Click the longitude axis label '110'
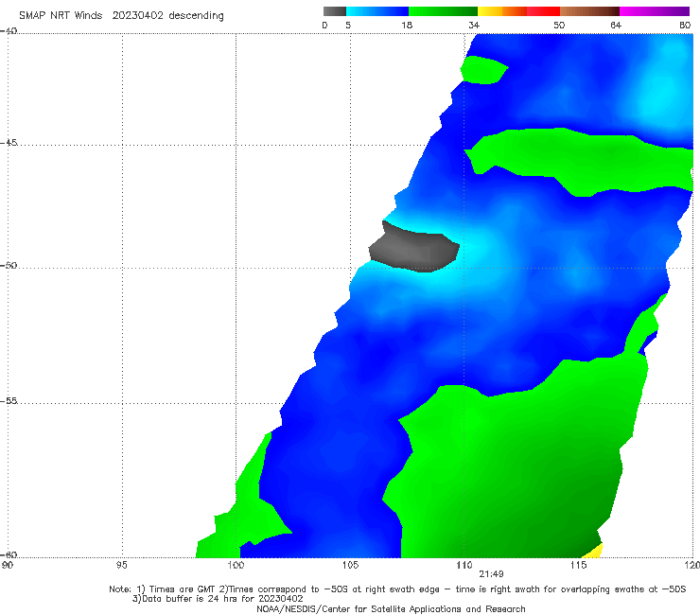 pyautogui.click(x=464, y=565)
